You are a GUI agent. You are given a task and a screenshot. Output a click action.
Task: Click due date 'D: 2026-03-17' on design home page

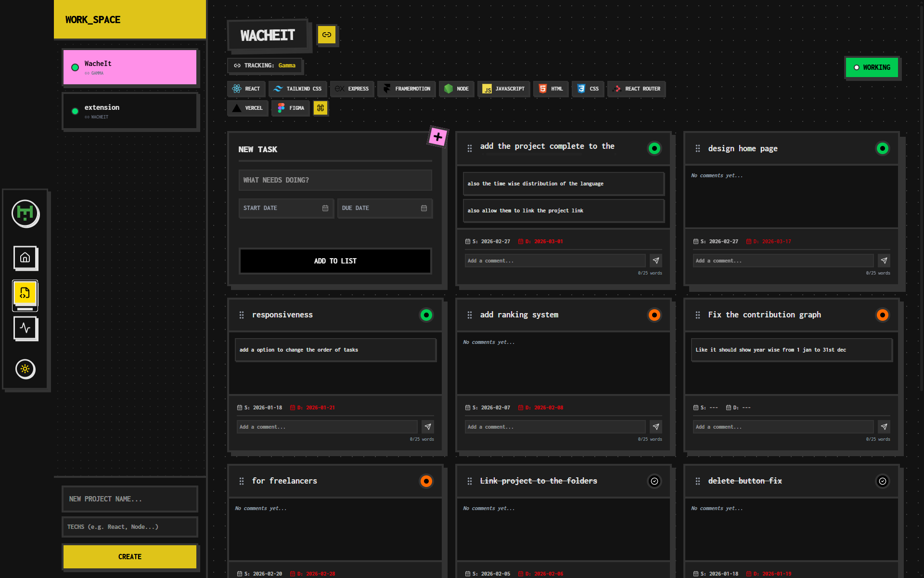769,241
